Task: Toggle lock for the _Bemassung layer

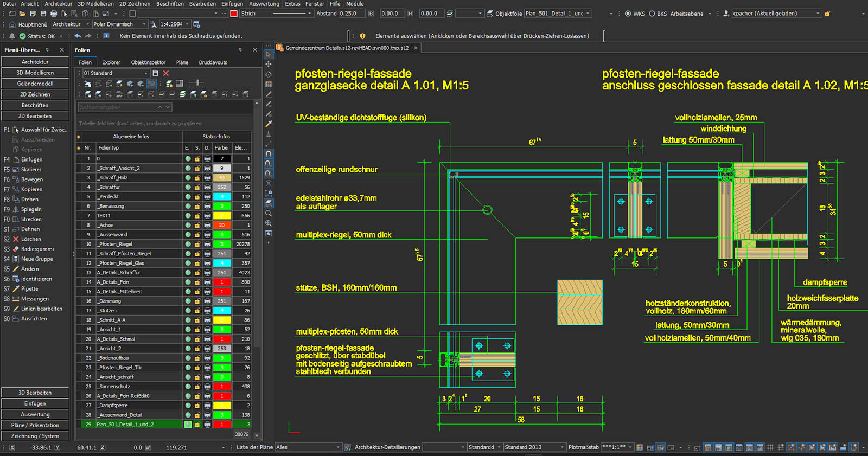Action: (x=197, y=206)
